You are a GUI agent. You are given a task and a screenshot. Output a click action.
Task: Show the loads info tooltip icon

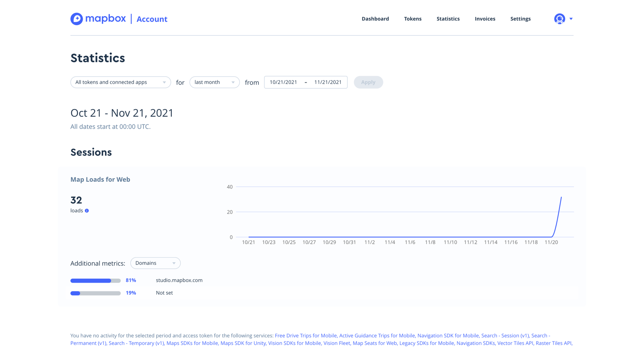(87, 211)
